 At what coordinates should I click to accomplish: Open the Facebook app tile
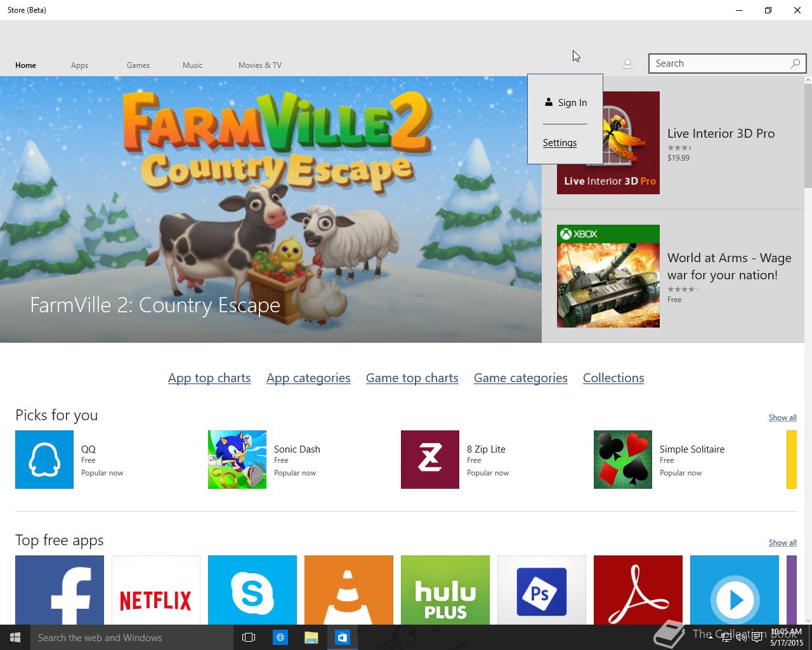pyautogui.click(x=60, y=590)
